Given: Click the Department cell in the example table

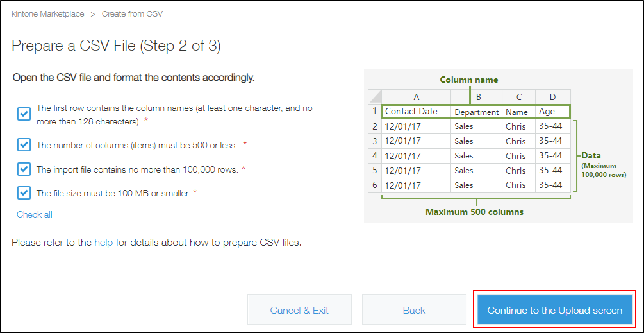Looking at the screenshot, I should [x=476, y=112].
